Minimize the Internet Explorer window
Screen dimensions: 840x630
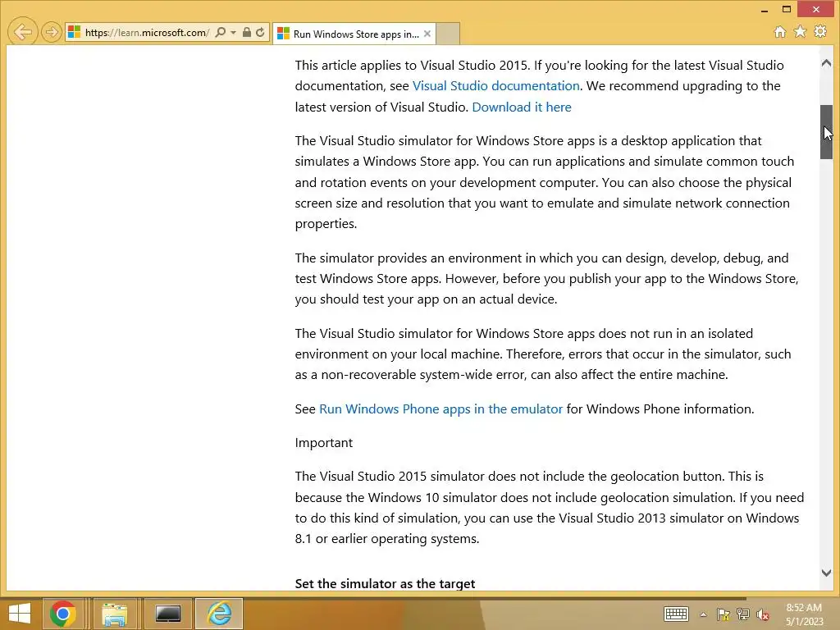[765, 10]
